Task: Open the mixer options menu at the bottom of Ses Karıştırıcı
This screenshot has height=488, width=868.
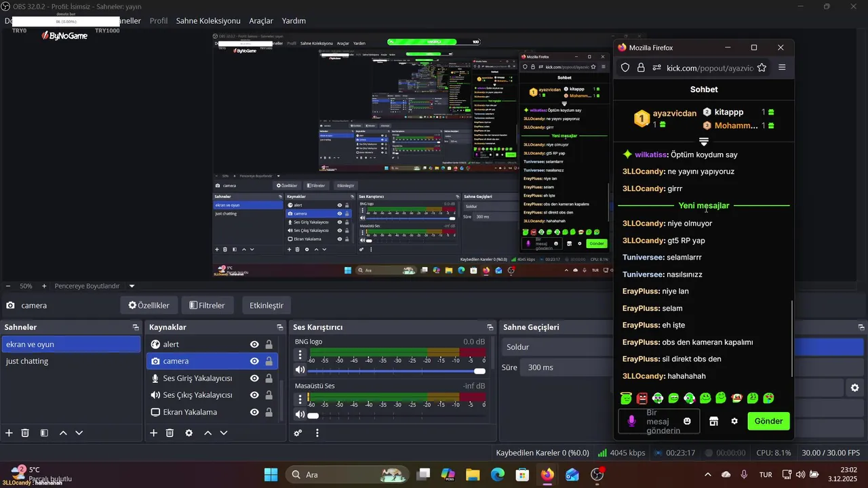Action: tap(317, 432)
